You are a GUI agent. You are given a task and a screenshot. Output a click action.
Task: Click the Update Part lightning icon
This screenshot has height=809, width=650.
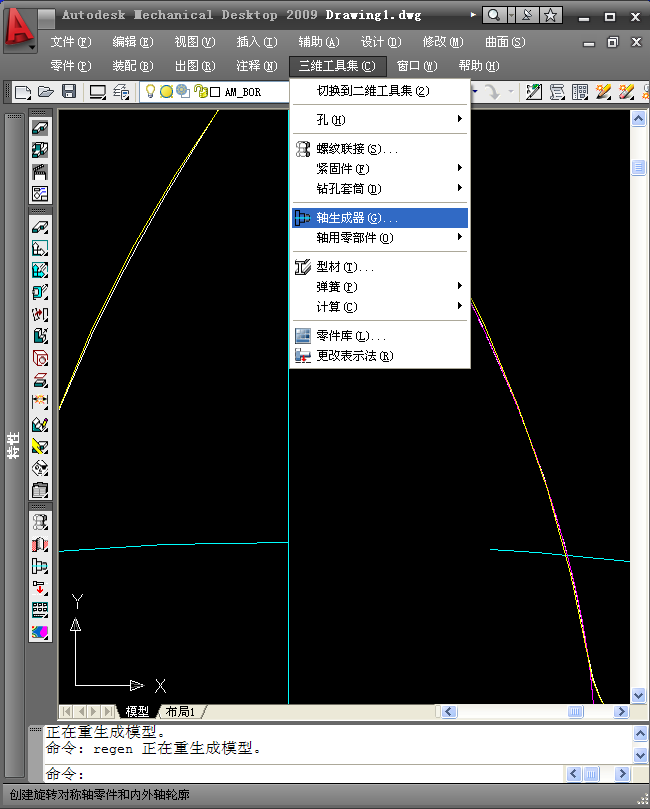(x=40, y=446)
